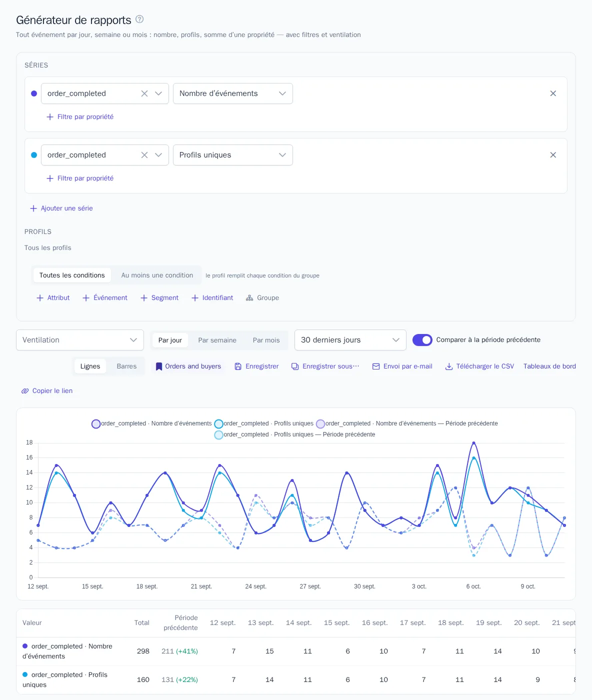Viewport: 592px width, 700px height.
Task: Select Au moins une condition mode
Action: click(x=157, y=275)
